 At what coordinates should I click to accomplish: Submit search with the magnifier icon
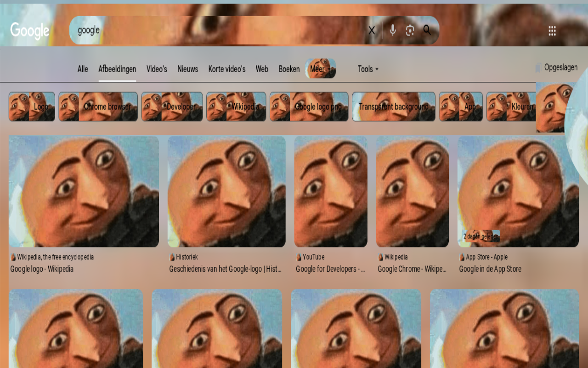[x=427, y=30]
